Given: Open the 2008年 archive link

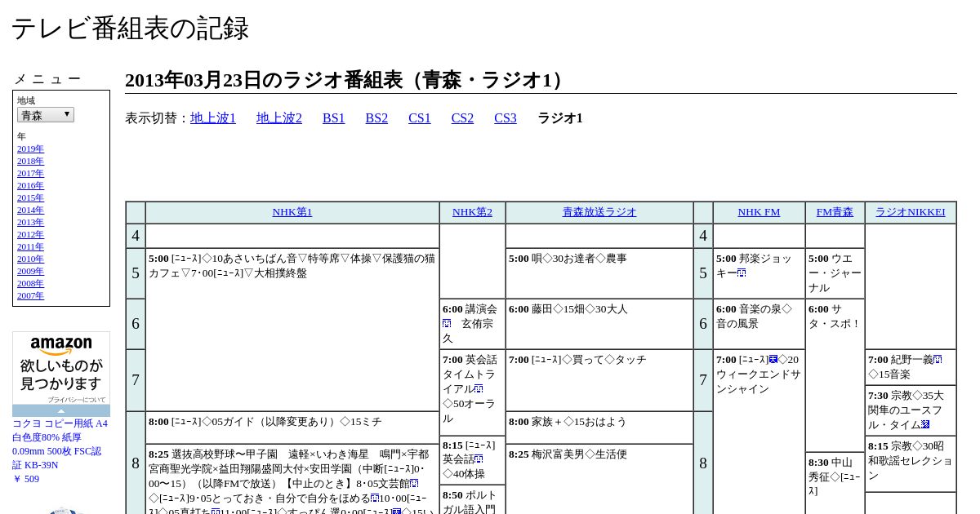Looking at the screenshot, I should tap(30, 283).
